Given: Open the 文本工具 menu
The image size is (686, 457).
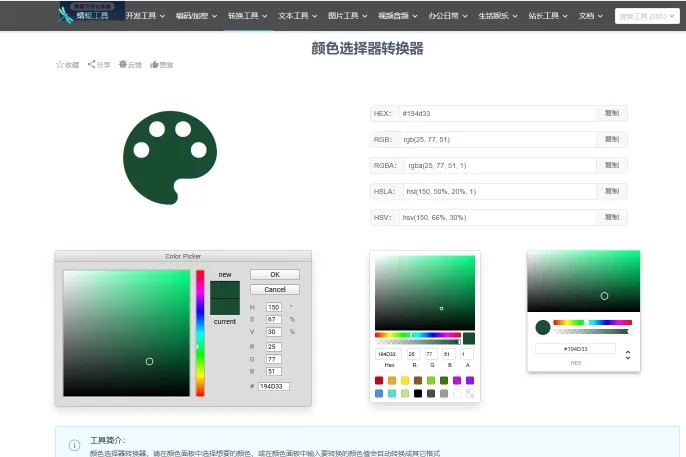Looking at the screenshot, I should click(x=294, y=16).
